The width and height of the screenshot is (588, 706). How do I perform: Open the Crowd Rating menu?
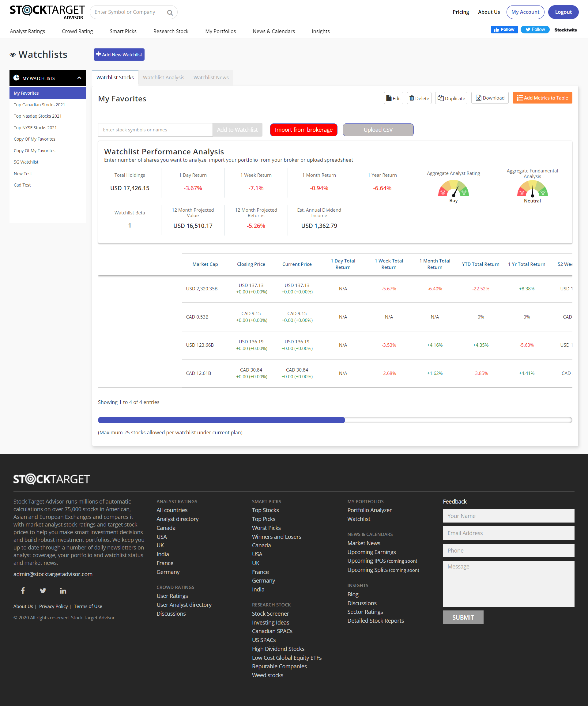tap(77, 31)
